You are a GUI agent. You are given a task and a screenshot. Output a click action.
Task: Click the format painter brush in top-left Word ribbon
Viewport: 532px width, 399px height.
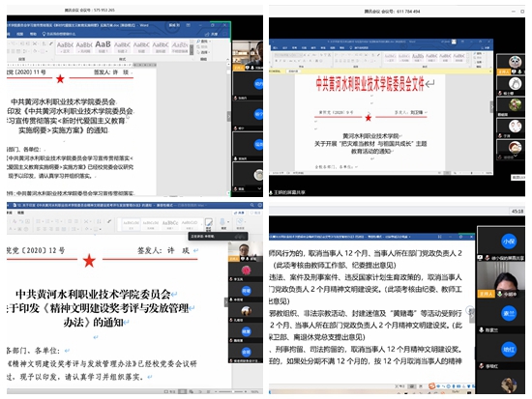(x=51, y=43)
